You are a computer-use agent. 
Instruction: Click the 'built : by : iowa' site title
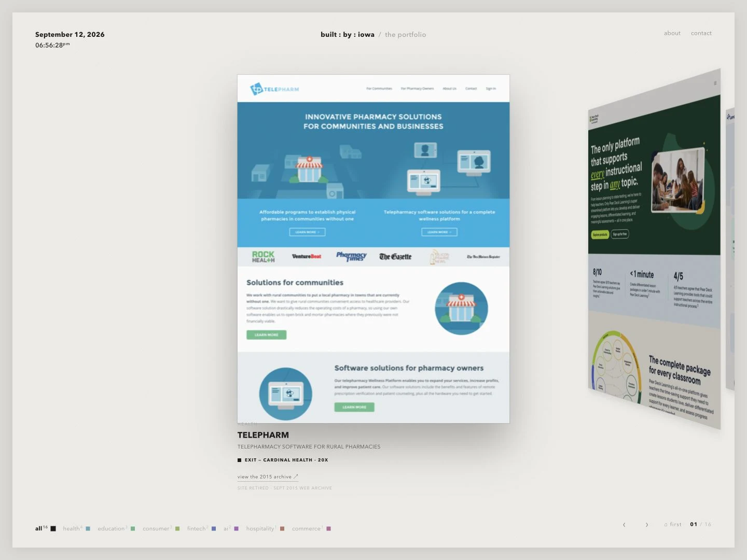click(x=348, y=35)
